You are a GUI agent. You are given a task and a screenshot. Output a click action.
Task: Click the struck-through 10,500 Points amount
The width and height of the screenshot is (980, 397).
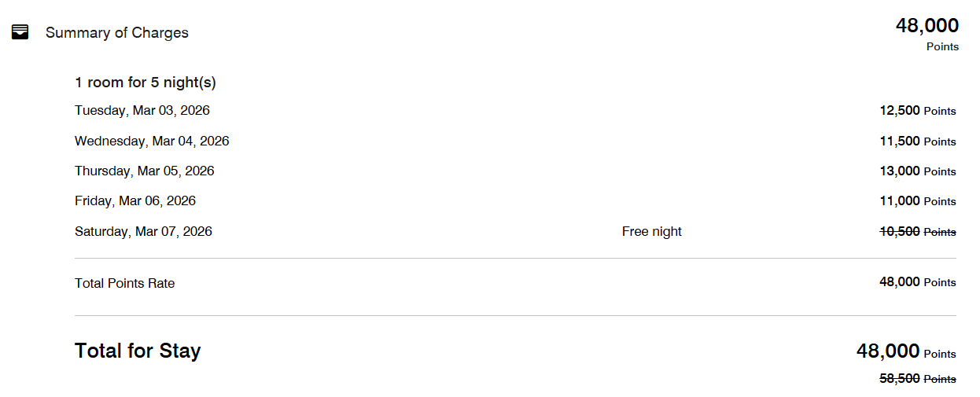[918, 232]
